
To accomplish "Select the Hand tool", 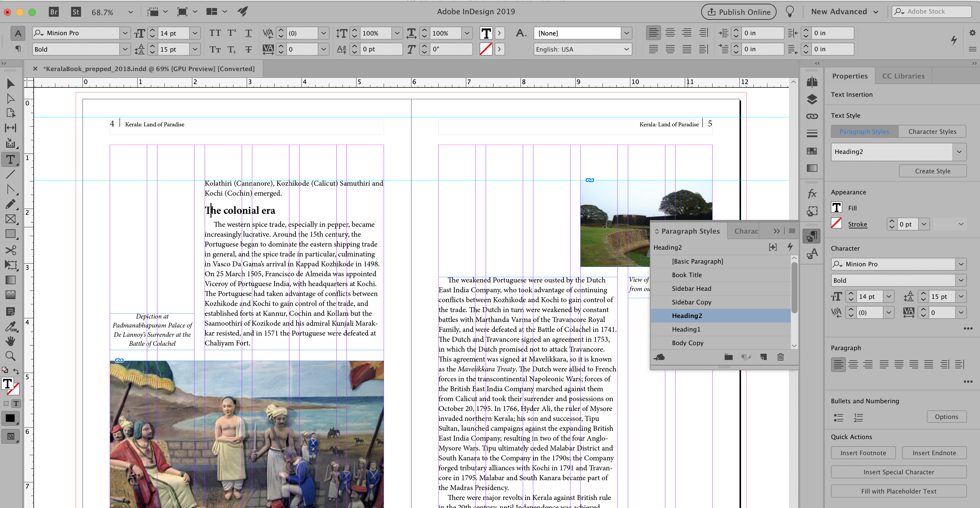I will [10, 341].
